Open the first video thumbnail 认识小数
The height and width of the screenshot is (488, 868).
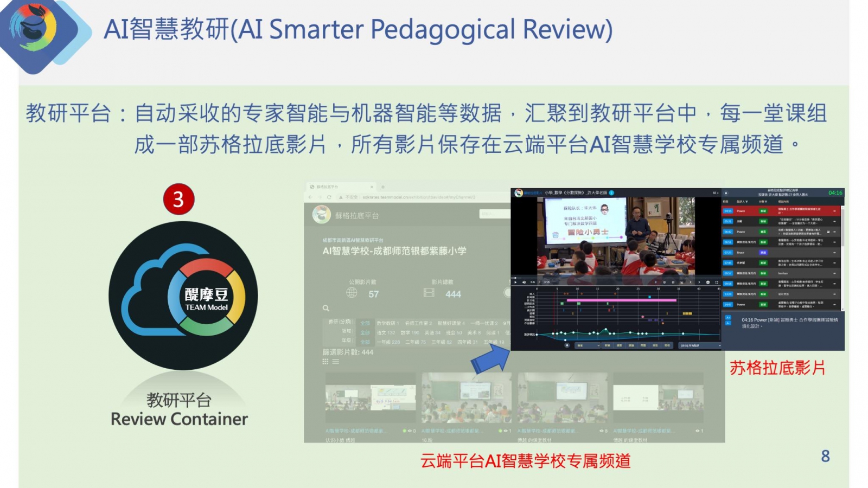[370, 397]
